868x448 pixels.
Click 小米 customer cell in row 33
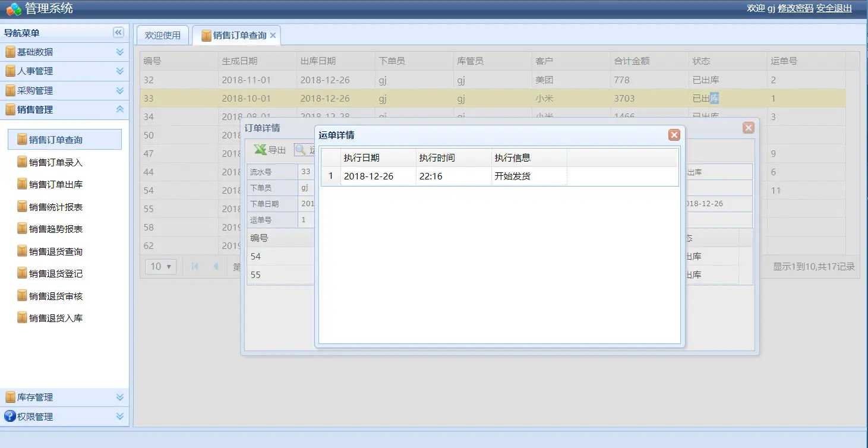[x=571, y=98]
